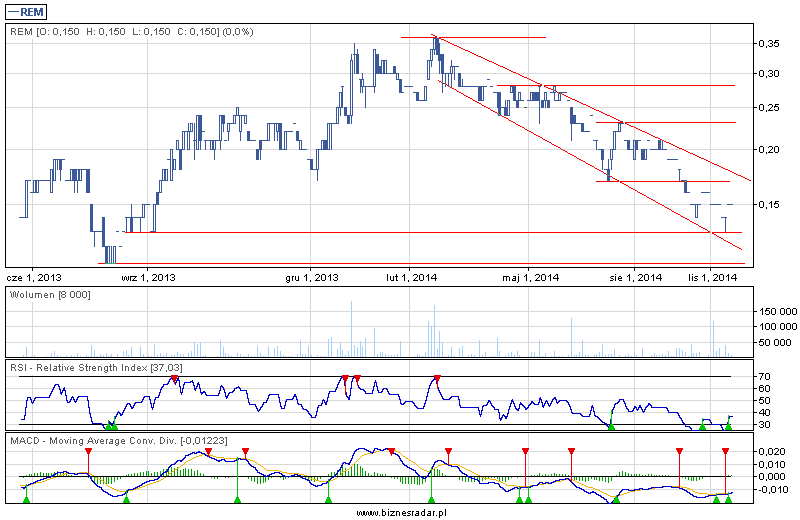Image resolution: width=800 pixels, height=520 pixels.
Task: Select the 0,20 price axis label
Action: [769, 150]
